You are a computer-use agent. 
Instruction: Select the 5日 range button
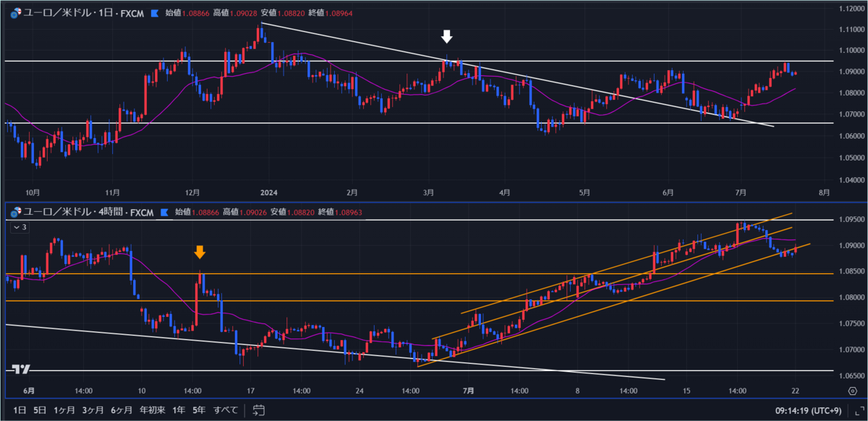click(x=41, y=410)
